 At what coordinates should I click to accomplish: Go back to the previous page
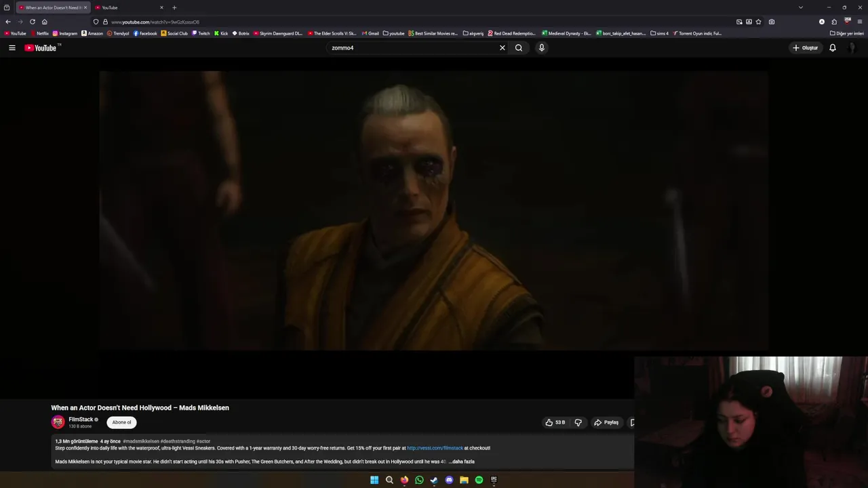[8, 22]
